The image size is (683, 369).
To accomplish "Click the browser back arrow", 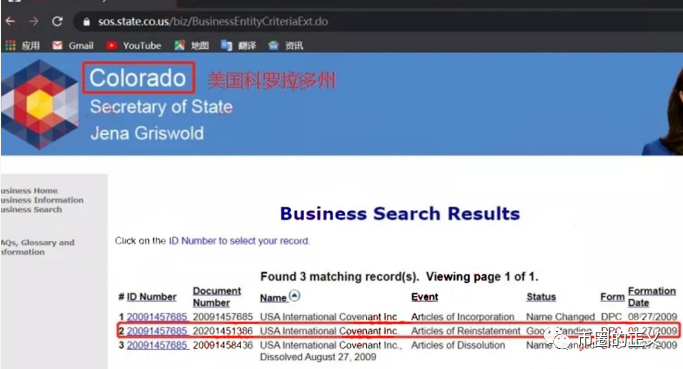I will pyautogui.click(x=10, y=21).
